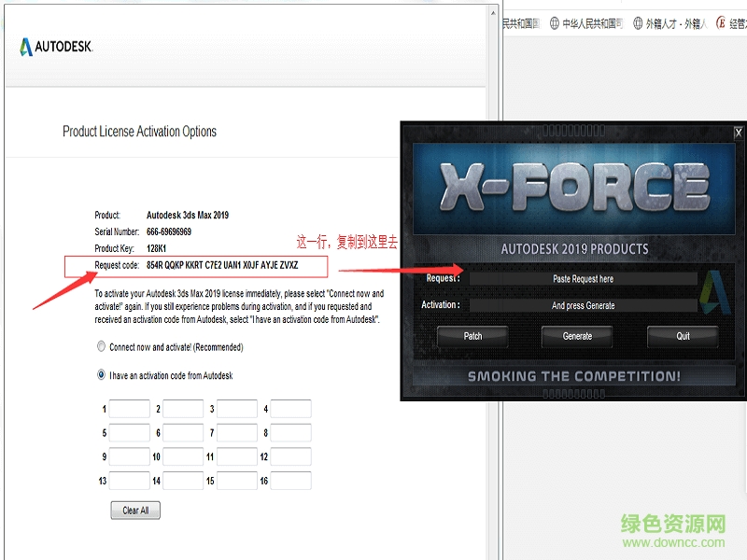Screen dimensions: 747x560
Task: Click the Clear All button
Action: [x=135, y=510]
